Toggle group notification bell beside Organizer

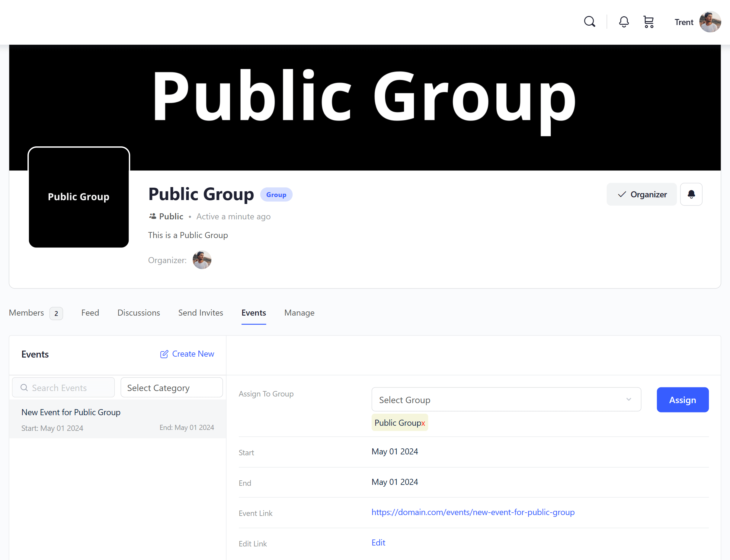pyautogui.click(x=691, y=194)
